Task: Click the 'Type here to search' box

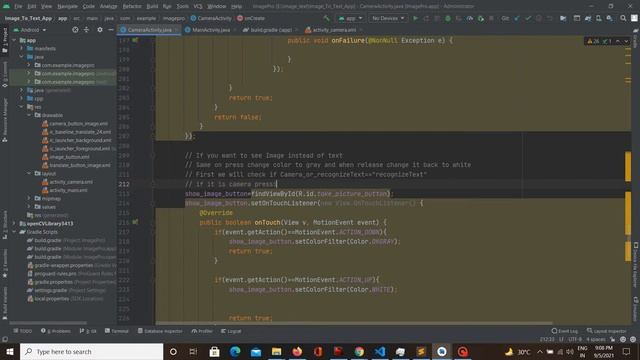Action: (91, 351)
